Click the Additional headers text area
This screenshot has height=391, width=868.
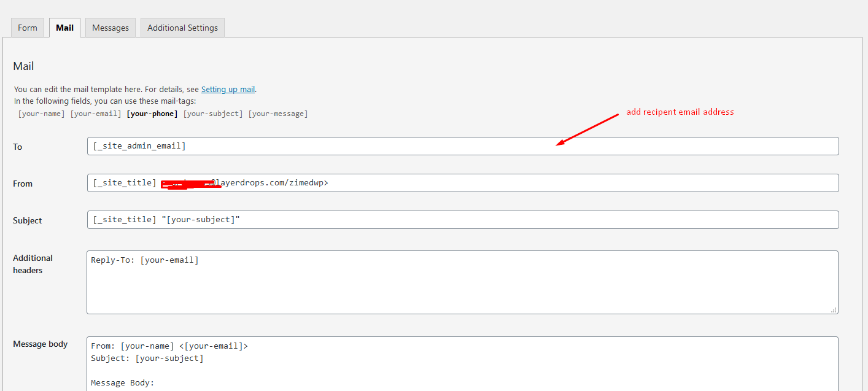pyautogui.click(x=462, y=282)
